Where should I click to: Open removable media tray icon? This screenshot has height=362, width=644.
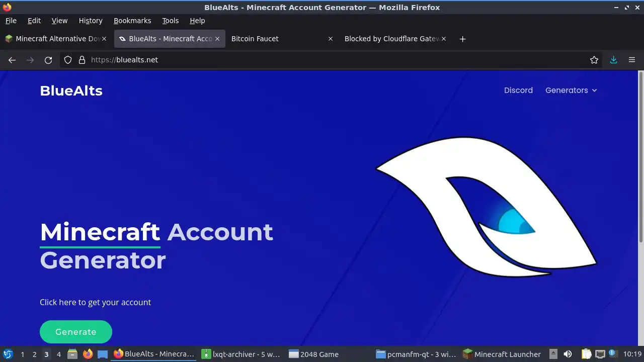(553, 354)
